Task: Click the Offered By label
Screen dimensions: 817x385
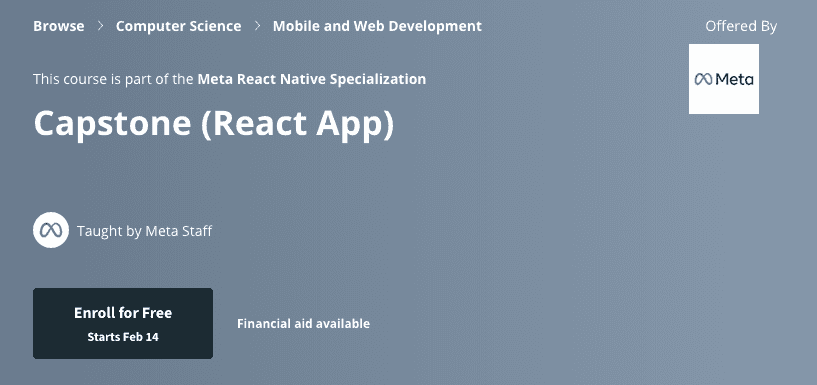Action: 741,26
